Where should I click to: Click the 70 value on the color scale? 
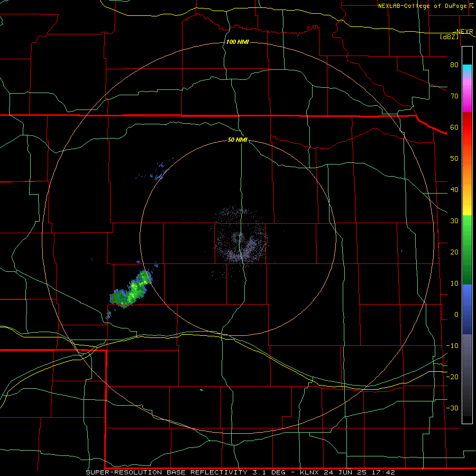click(454, 96)
